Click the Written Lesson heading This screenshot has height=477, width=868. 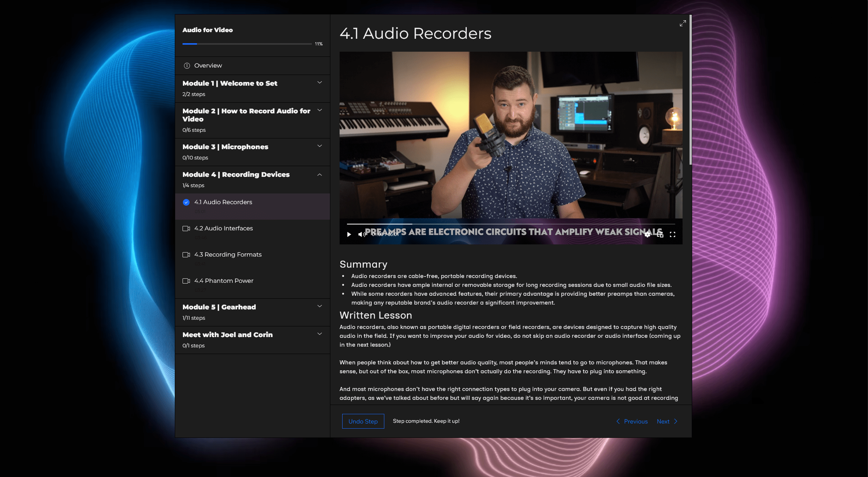pos(376,315)
